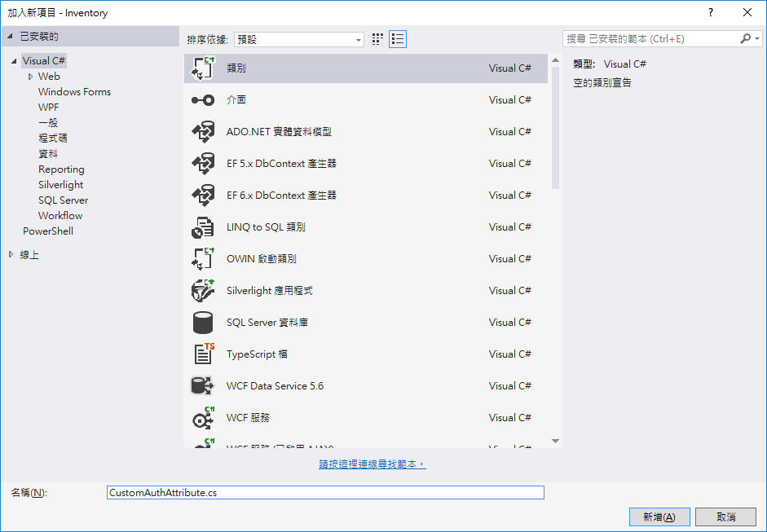Select the ADO.NET 實體資料模型 name text

coord(279,131)
